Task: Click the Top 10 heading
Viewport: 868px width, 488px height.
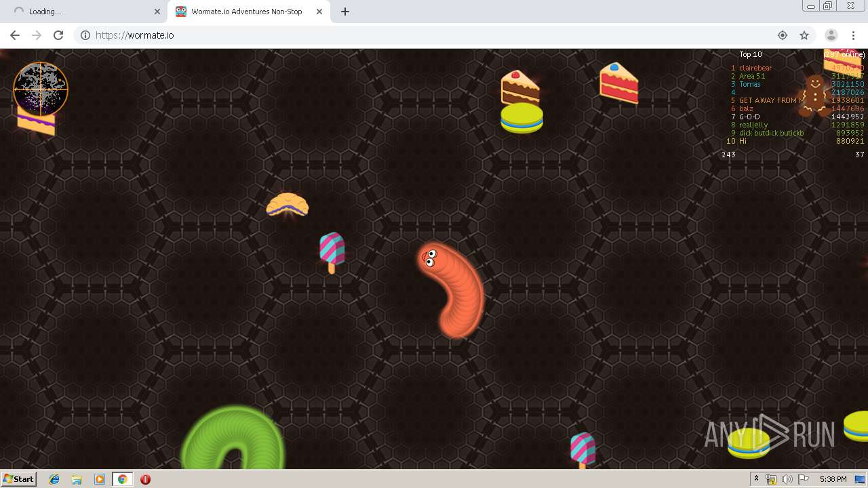Action: point(751,54)
